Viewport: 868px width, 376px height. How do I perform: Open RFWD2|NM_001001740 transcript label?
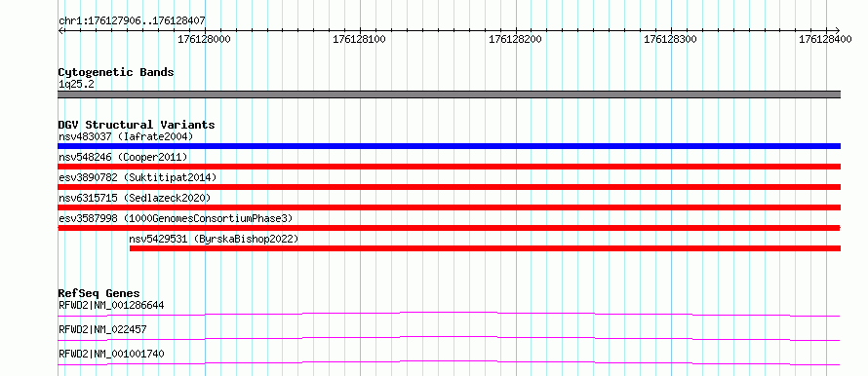point(111,354)
